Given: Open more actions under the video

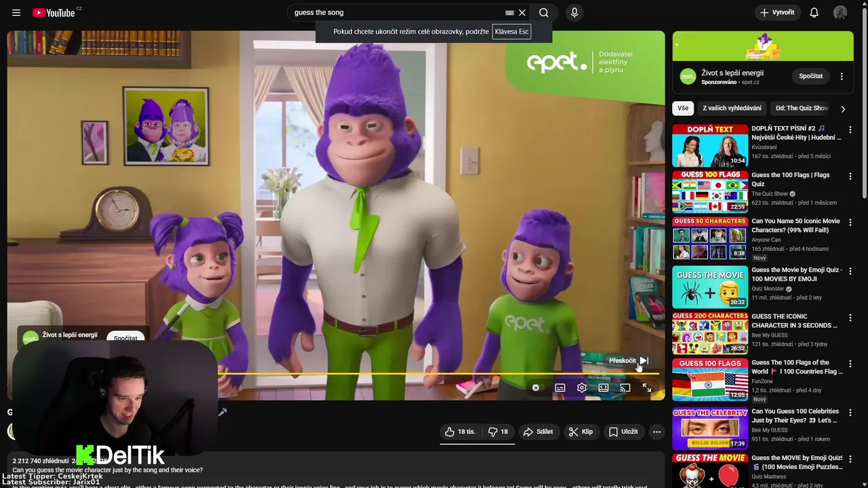Looking at the screenshot, I should (x=656, y=432).
